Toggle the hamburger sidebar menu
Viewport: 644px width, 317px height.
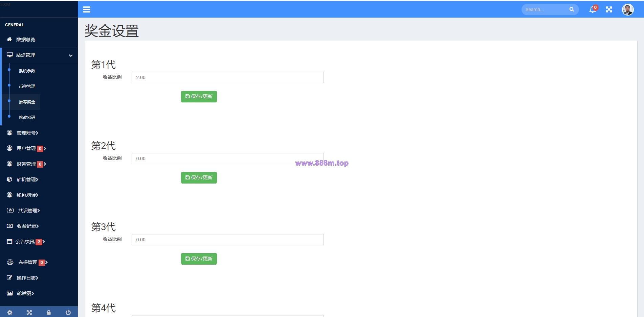pos(87,9)
